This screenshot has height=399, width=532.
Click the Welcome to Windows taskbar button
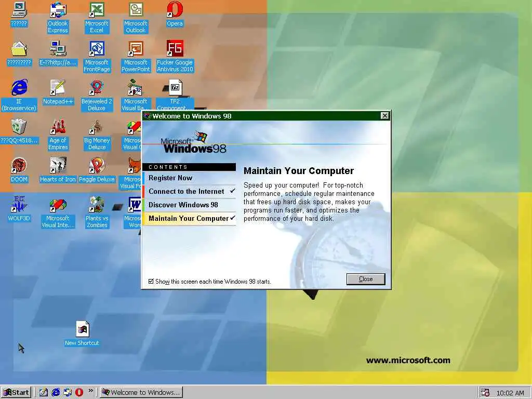pos(141,392)
